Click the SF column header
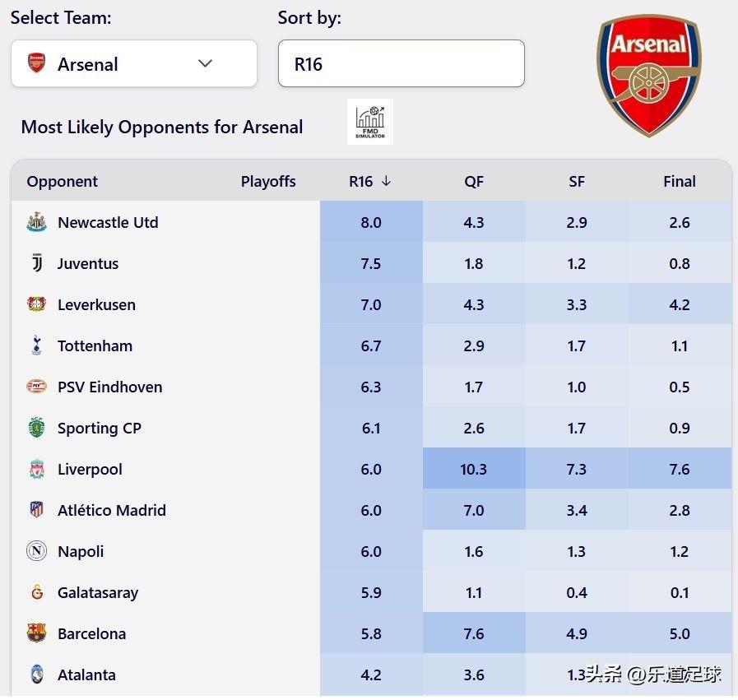The width and height of the screenshot is (738, 700). (x=577, y=182)
